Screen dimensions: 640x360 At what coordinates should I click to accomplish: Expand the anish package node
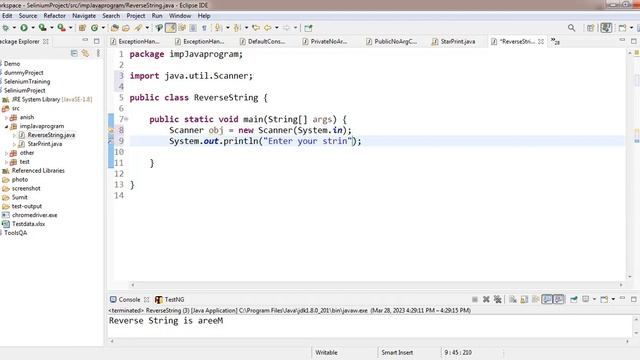pos(7,118)
